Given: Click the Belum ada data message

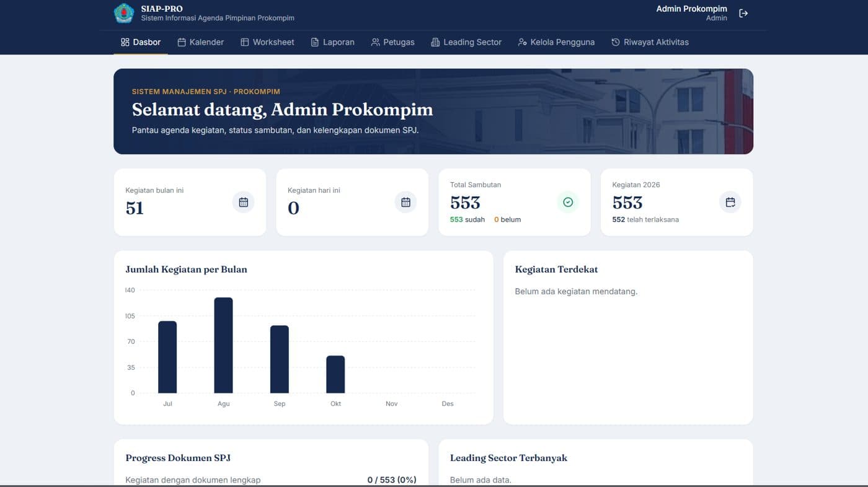Looking at the screenshot, I should (480, 480).
